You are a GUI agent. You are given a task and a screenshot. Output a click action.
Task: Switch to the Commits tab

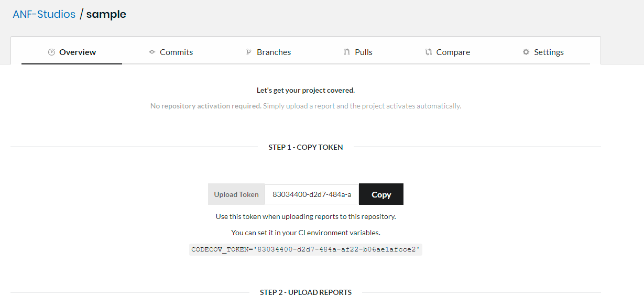click(x=177, y=52)
